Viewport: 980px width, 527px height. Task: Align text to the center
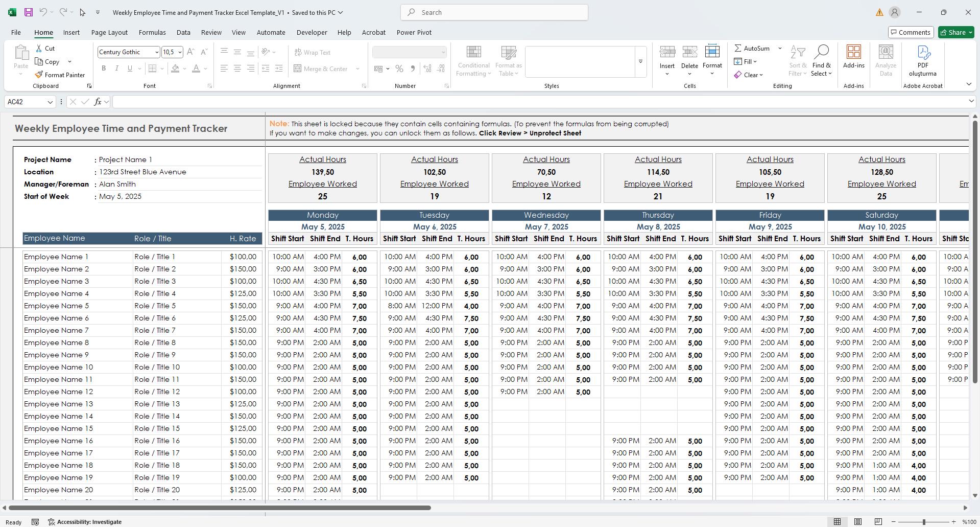(x=237, y=68)
